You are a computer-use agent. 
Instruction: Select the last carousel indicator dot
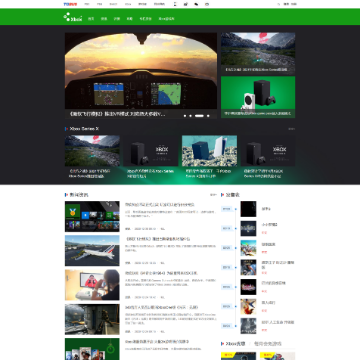(208, 116)
